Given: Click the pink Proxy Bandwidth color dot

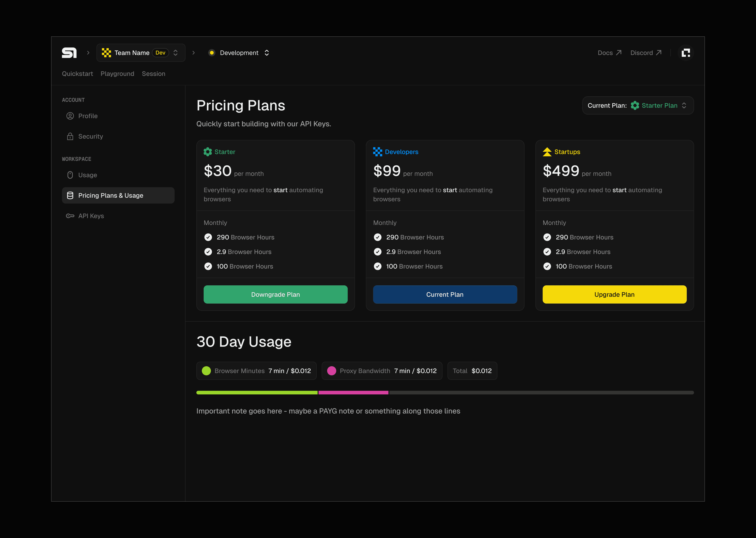Looking at the screenshot, I should pos(331,371).
